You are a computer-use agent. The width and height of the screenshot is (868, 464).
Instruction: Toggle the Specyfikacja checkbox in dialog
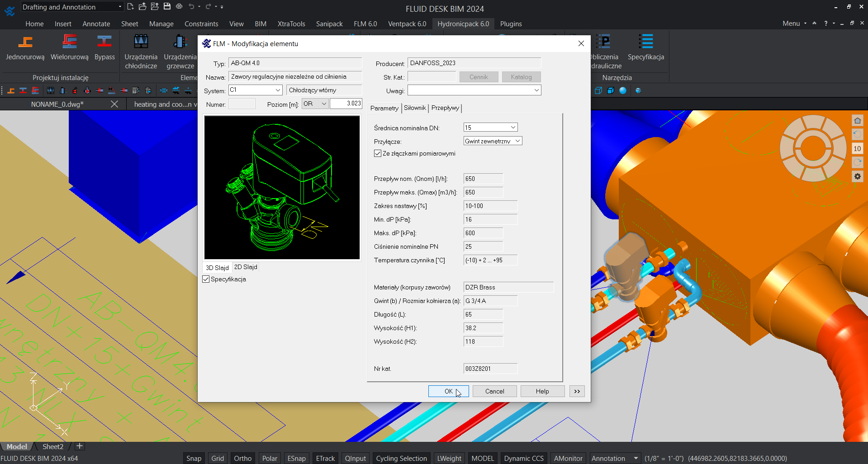point(206,279)
